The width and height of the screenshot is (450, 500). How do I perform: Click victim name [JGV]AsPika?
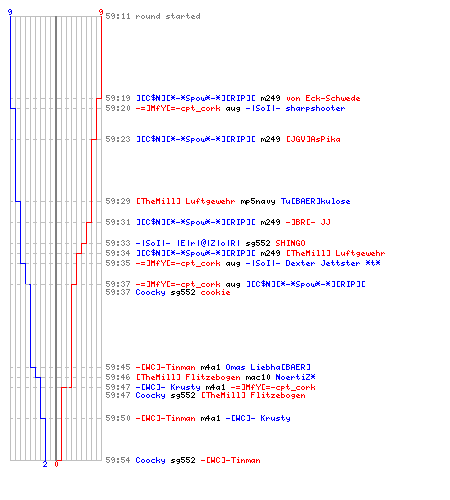click(313, 139)
